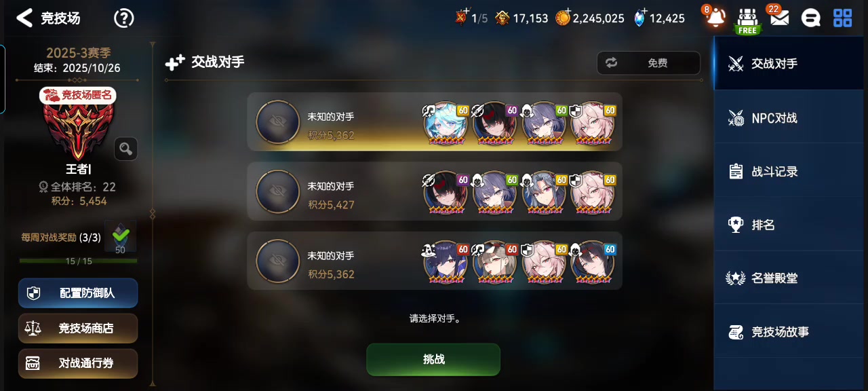The image size is (868, 391).
Task: Claim the FREE gift icon
Action: (x=747, y=21)
